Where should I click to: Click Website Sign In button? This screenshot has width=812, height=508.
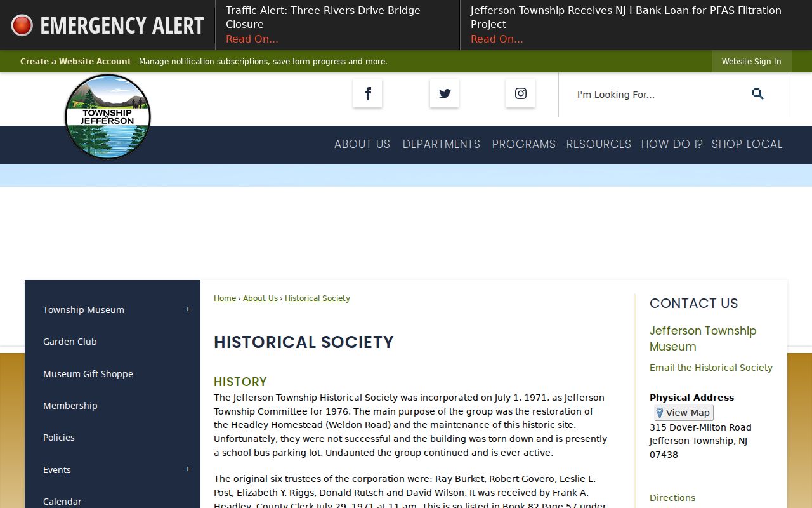click(752, 62)
